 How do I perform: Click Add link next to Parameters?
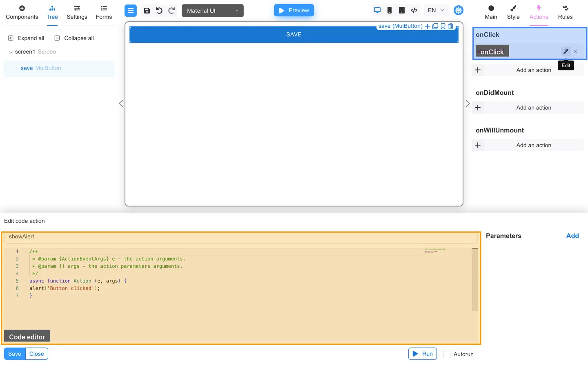tap(572, 236)
